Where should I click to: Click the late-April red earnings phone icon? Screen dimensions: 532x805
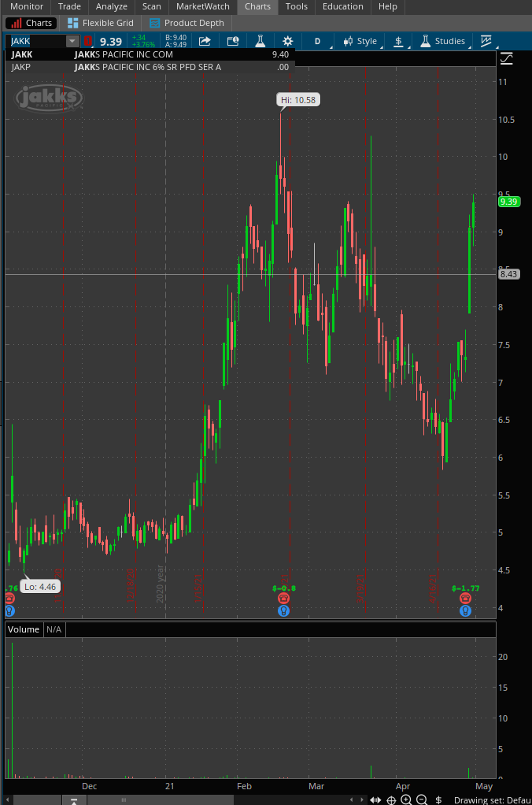(x=465, y=599)
